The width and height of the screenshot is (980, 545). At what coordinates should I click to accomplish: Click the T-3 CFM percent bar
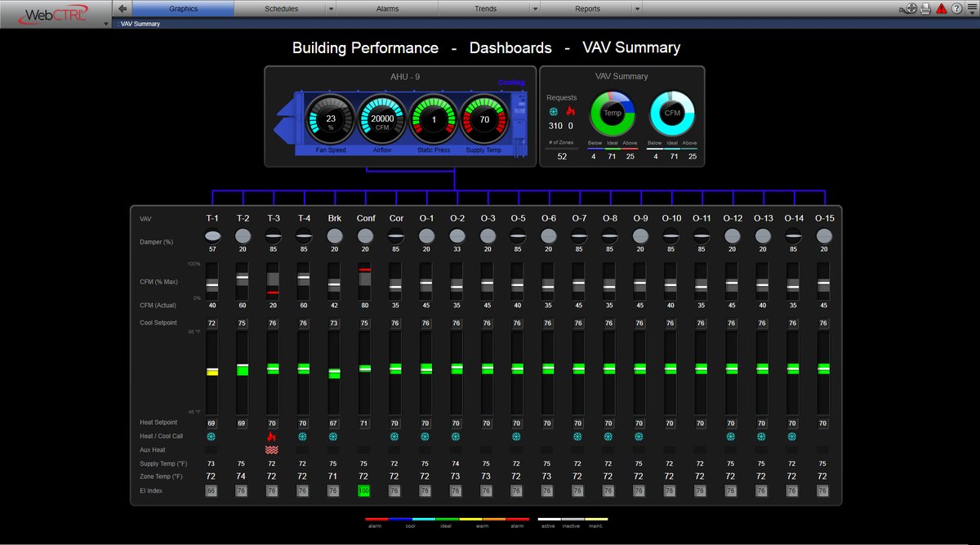(274, 282)
